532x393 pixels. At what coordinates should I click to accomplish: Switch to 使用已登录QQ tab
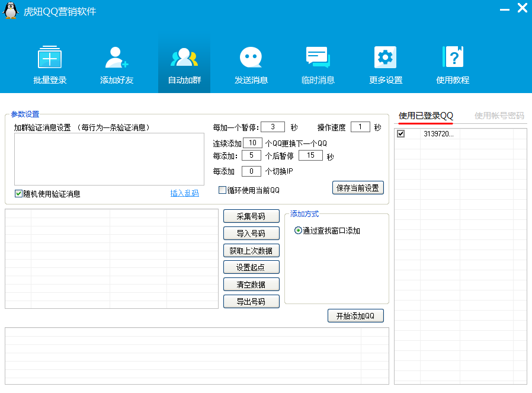425,116
